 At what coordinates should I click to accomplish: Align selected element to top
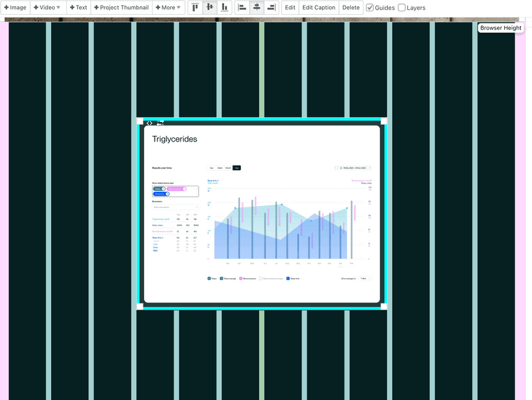pyautogui.click(x=195, y=8)
